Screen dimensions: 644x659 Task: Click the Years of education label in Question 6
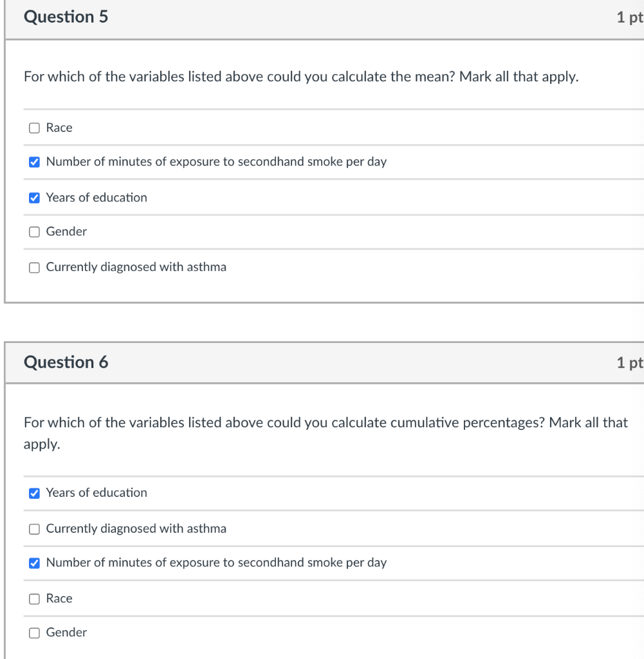tap(95, 493)
